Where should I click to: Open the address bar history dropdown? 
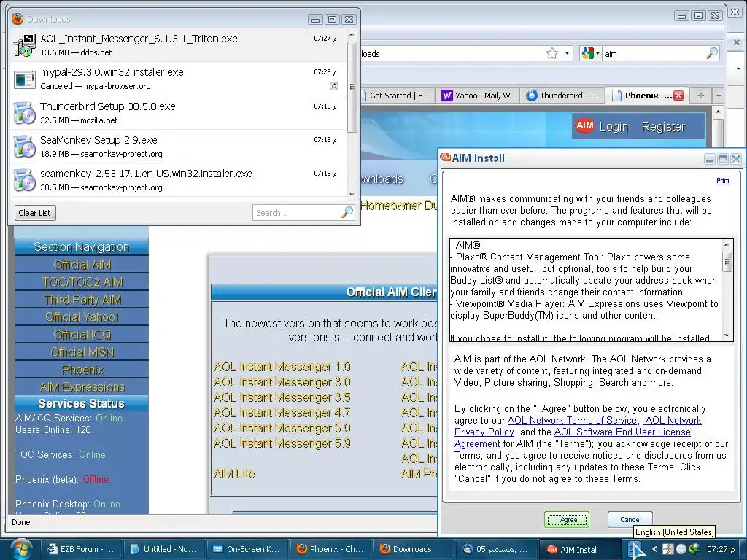pyautogui.click(x=567, y=53)
